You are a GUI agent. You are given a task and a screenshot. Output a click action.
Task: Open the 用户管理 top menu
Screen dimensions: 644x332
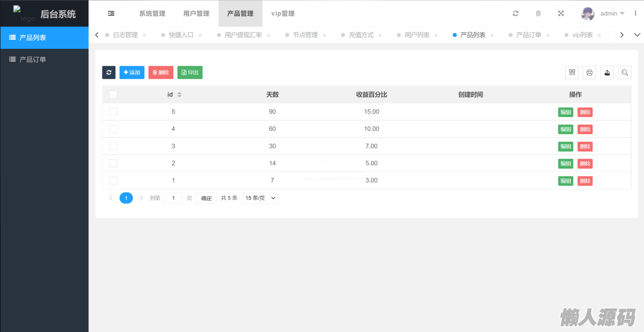point(196,13)
